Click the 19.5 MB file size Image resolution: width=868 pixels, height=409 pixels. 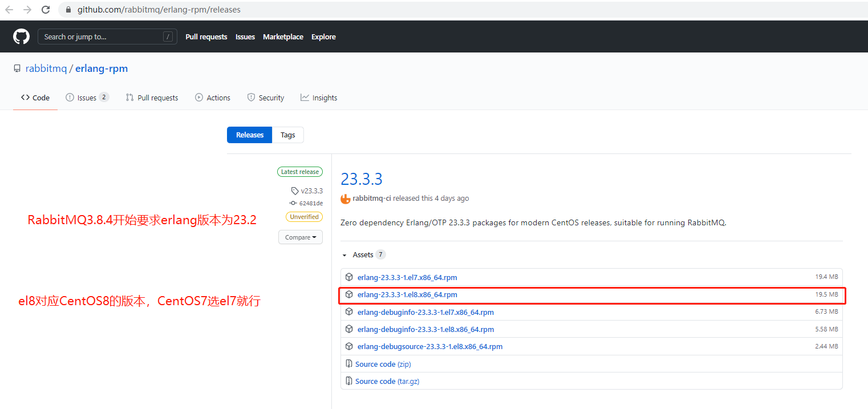click(826, 294)
